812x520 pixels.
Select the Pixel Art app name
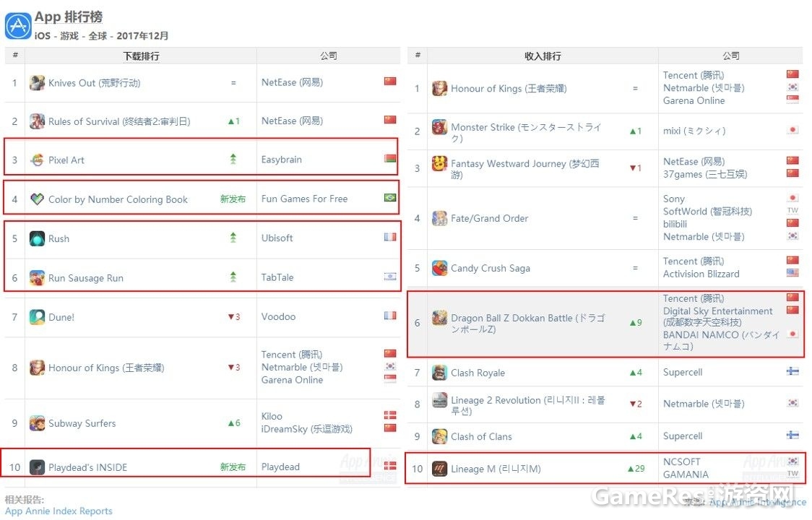pyautogui.click(x=66, y=160)
